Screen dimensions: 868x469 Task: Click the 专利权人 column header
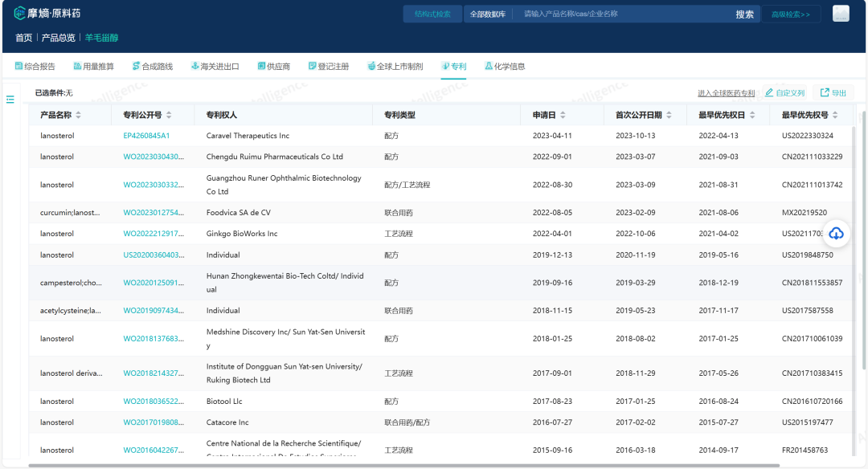pyautogui.click(x=222, y=115)
